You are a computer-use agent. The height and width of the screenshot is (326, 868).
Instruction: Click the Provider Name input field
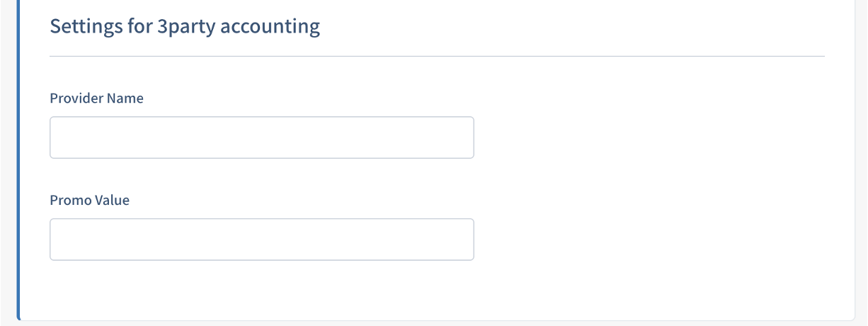[x=261, y=137]
